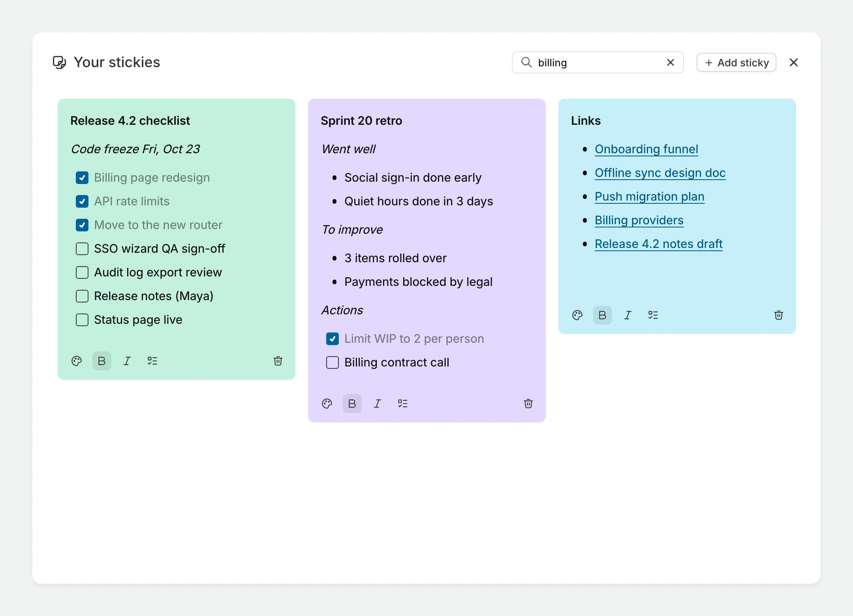
Task: Toggle bold on Release 4.2 checklist sticky
Action: [x=102, y=361]
